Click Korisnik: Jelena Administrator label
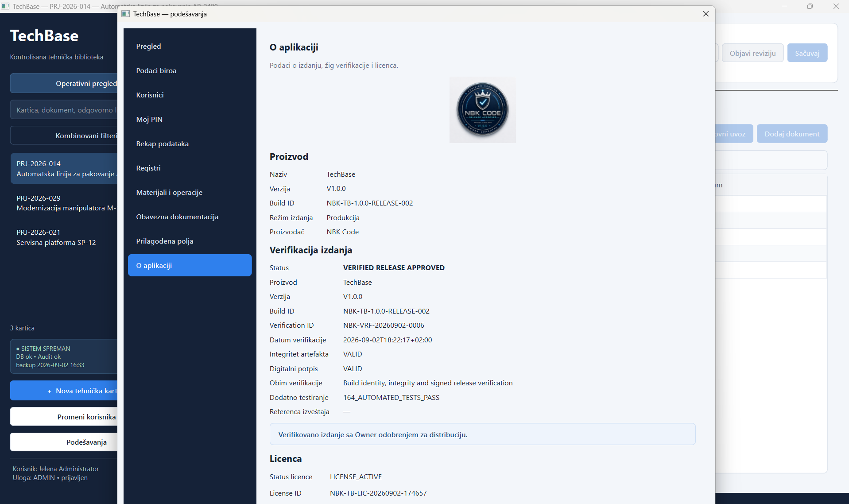 56,469
